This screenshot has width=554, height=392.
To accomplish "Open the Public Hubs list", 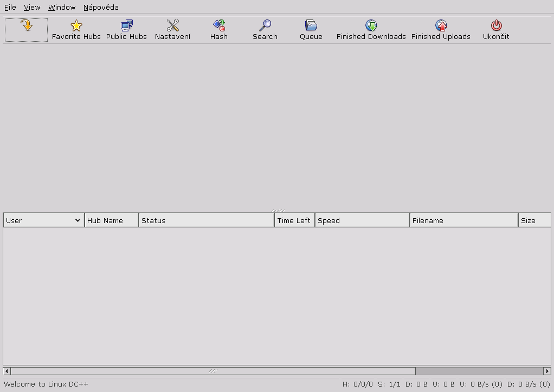I will (x=126, y=25).
